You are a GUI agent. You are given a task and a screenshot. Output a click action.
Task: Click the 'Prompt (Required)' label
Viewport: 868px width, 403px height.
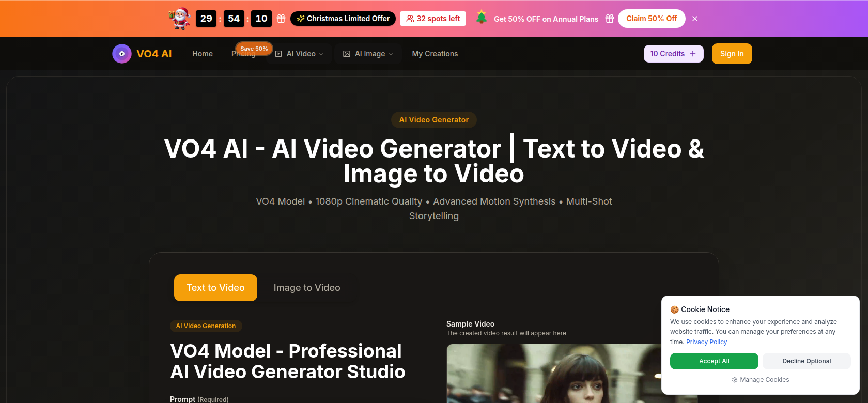[x=199, y=399]
